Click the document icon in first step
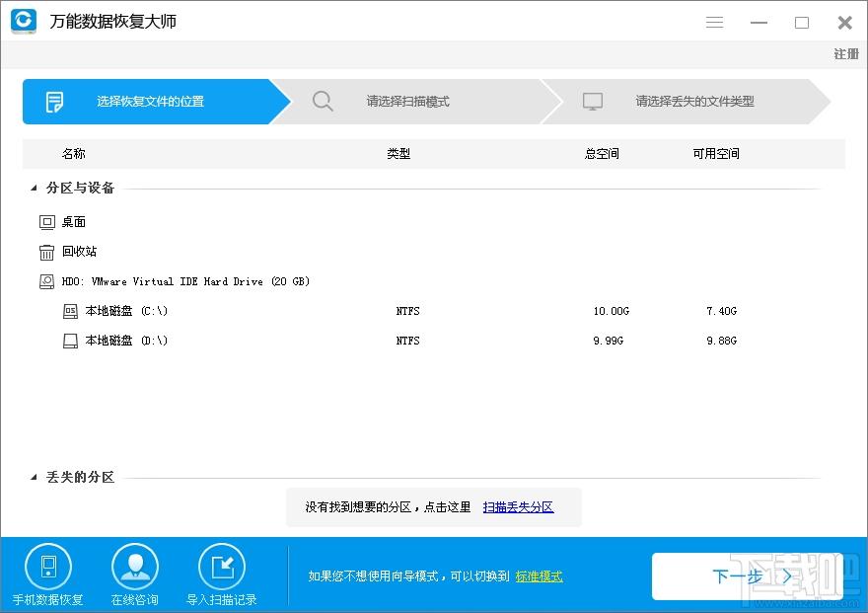 [54, 102]
